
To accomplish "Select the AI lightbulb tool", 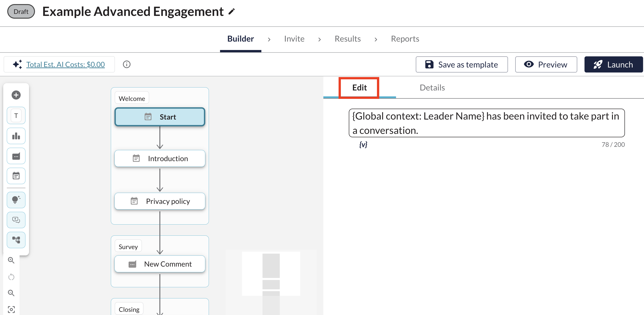I will [x=16, y=200].
